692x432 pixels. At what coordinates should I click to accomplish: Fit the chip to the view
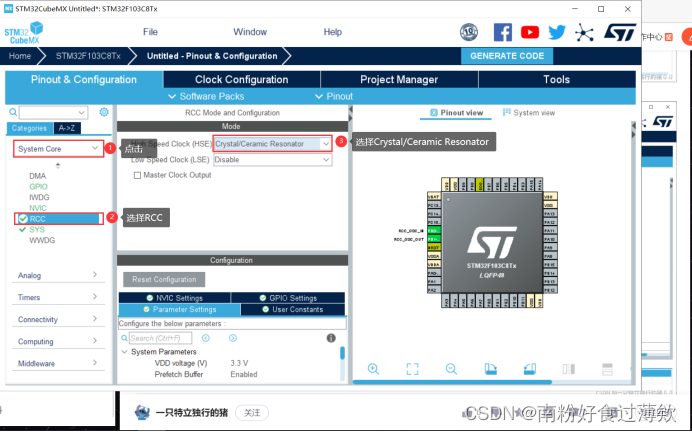click(412, 369)
